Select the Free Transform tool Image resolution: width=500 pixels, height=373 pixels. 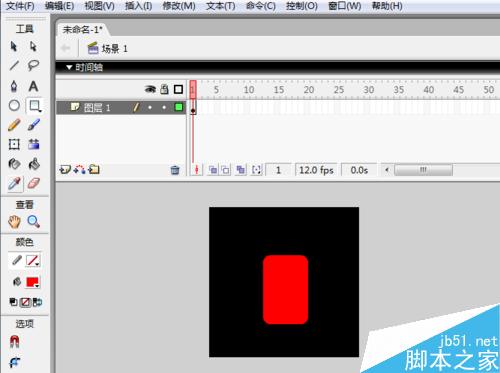pyautogui.click(x=14, y=144)
